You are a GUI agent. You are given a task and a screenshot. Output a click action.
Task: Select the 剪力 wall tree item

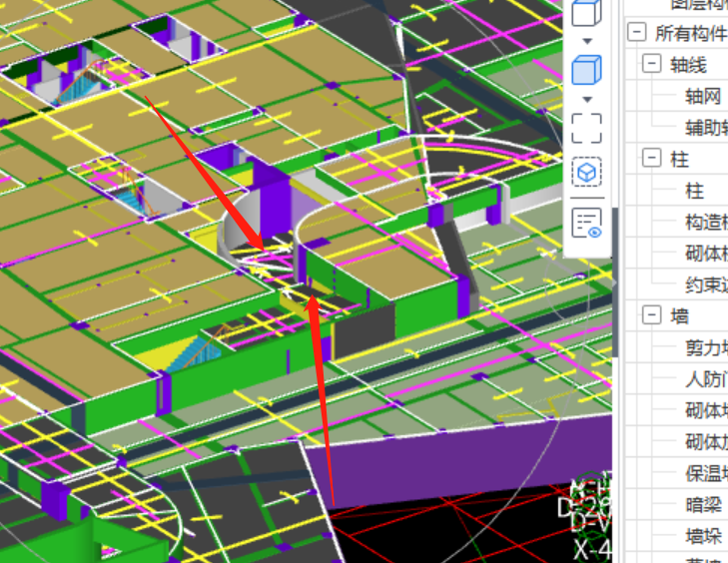[706, 347]
